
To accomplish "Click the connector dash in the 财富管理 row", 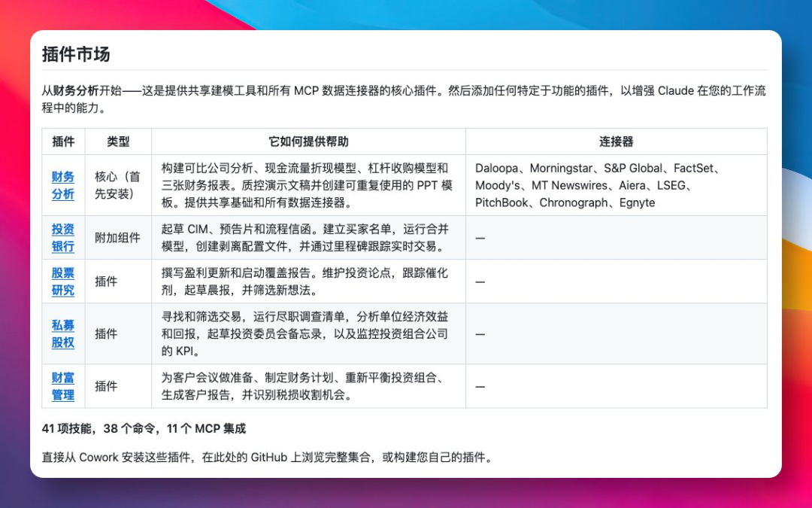I will tap(480, 387).
